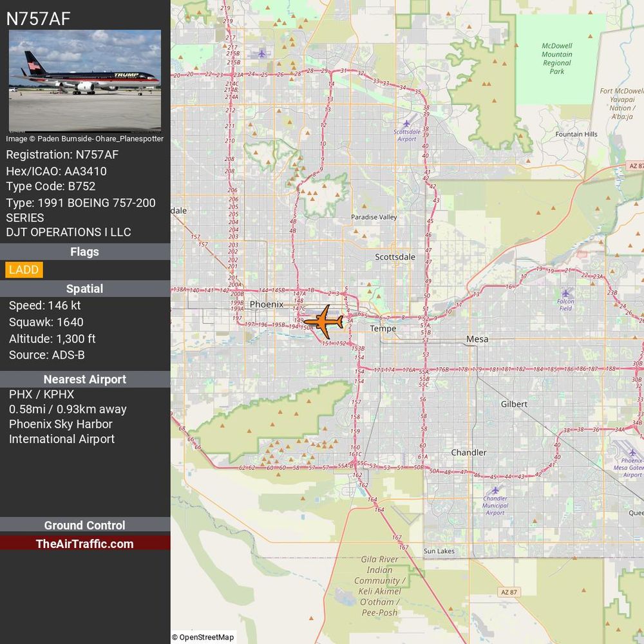
Task: Click the 'Registration: N757AF' line
Action: point(62,155)
